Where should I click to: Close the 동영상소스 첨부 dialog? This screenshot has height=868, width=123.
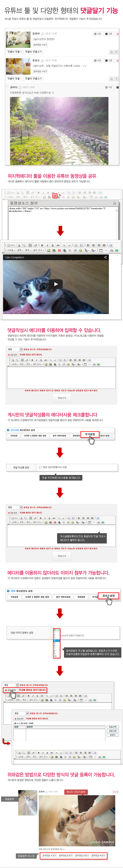click(114, 204)
